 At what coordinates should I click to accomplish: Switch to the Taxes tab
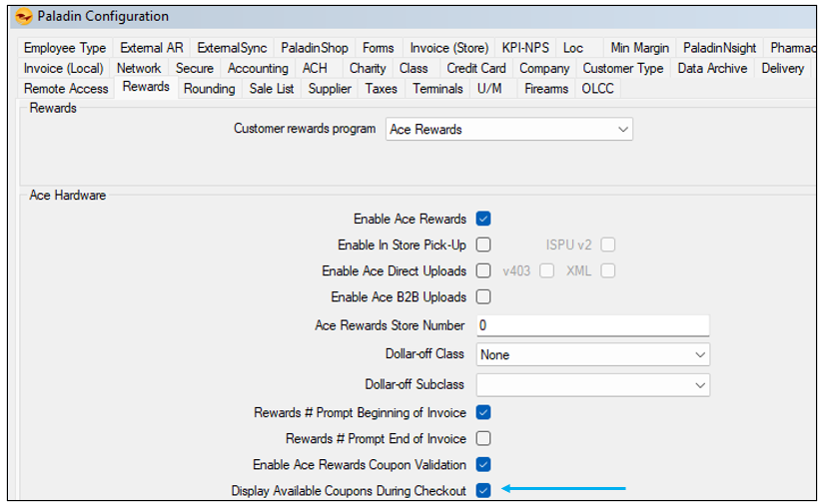382,89
